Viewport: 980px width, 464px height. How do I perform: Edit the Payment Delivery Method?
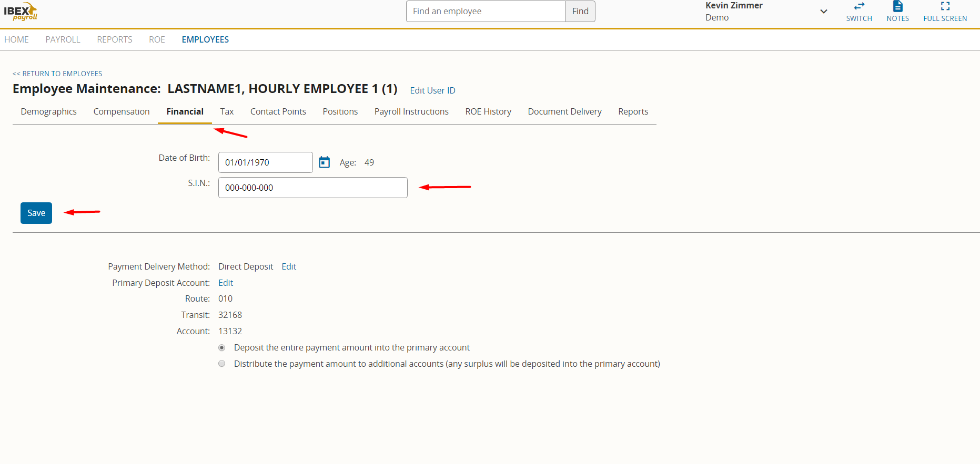pyautogui.click(x=289, y=266)
